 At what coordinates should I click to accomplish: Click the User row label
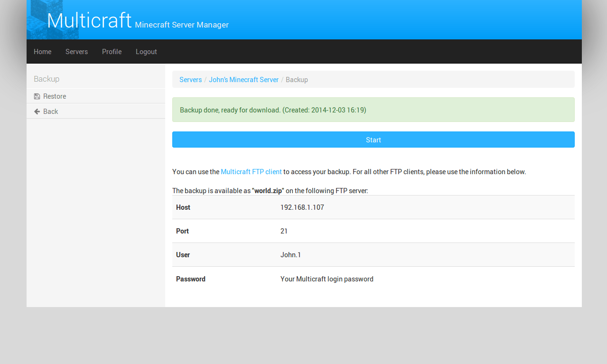[x=183, y=255]
